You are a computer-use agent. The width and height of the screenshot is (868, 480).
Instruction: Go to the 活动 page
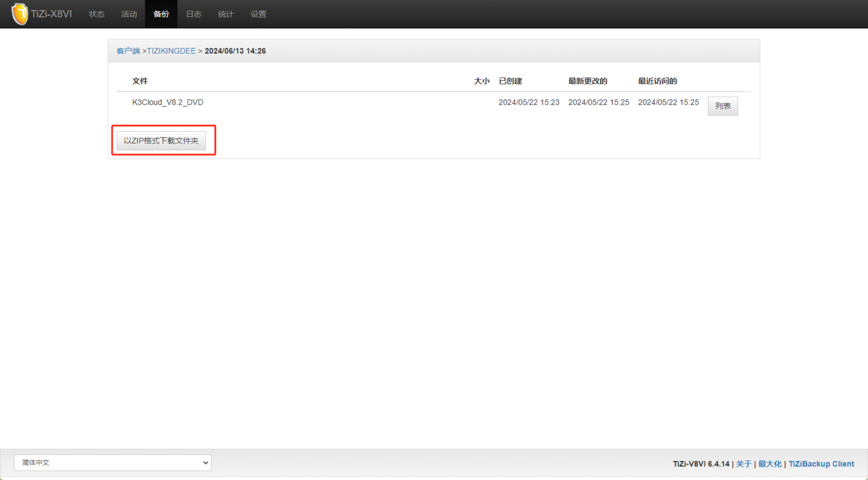[x=129, y=14]
